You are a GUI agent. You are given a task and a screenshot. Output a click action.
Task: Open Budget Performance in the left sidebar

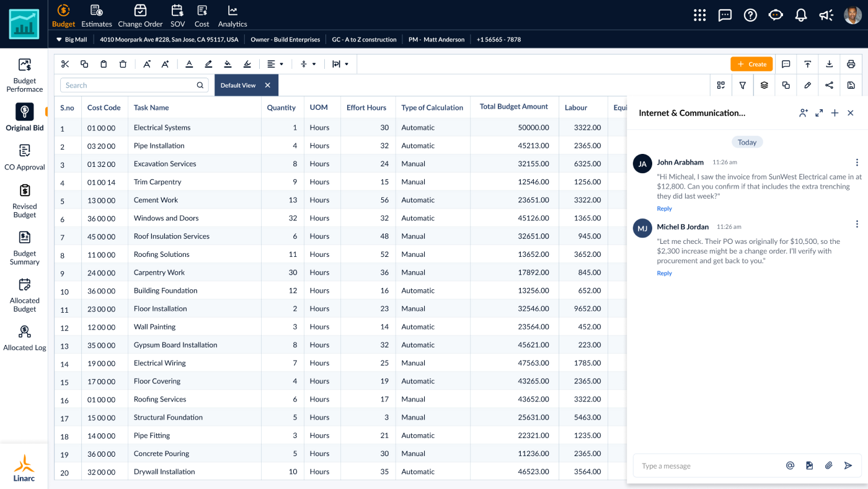pyautogui.click(x=24, y=73)
